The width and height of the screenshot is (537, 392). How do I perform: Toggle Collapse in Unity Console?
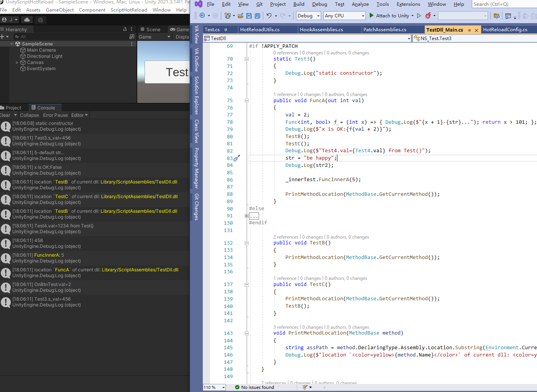[x=29, y=115]
